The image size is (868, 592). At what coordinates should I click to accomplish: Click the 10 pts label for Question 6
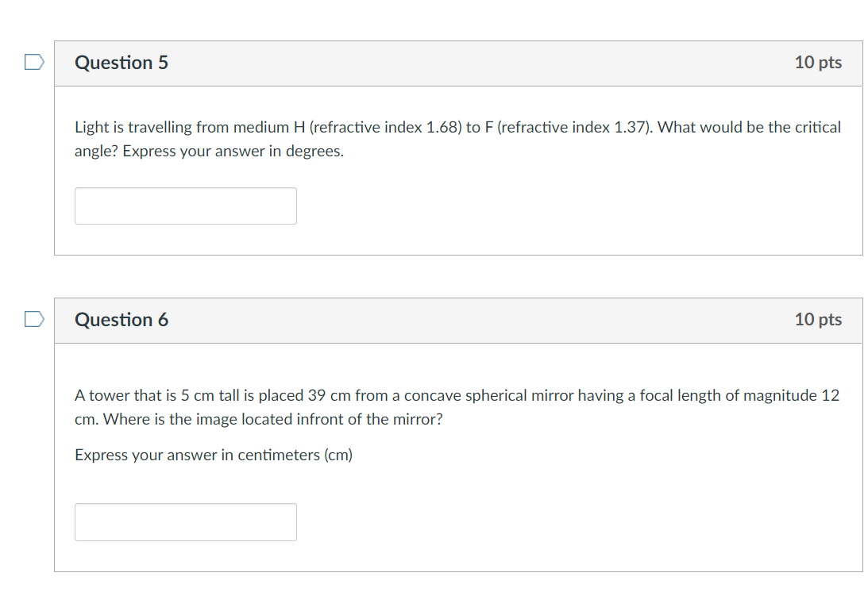tap(819, 320)
